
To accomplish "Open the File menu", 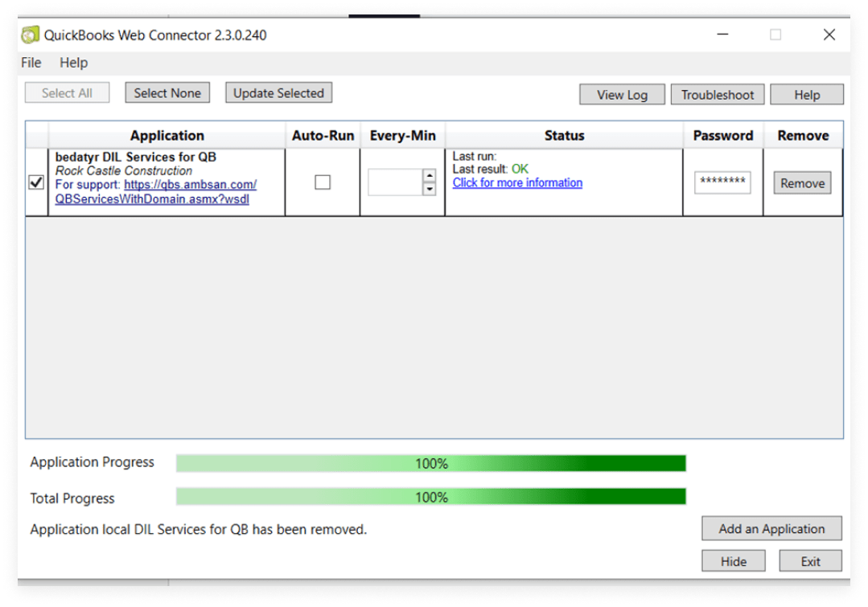I will [31, 63].
